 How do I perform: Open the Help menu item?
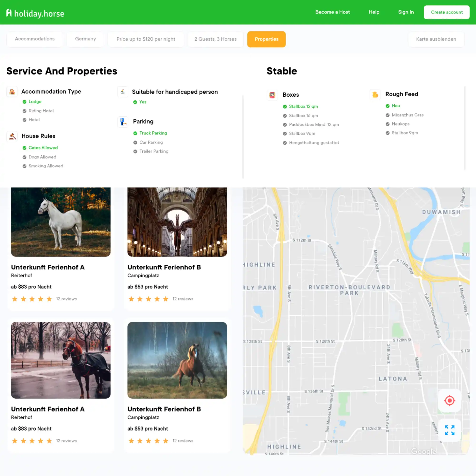click(x=374, y=12)
